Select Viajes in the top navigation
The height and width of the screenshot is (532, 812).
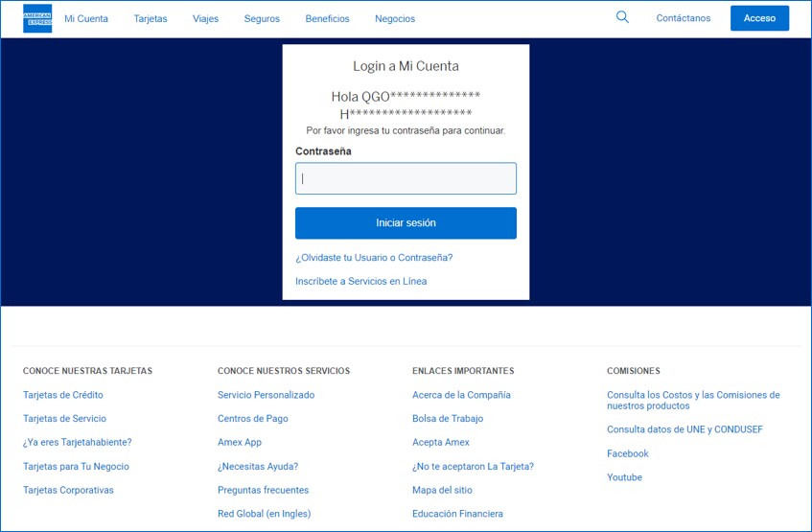[x=205, y=18]
